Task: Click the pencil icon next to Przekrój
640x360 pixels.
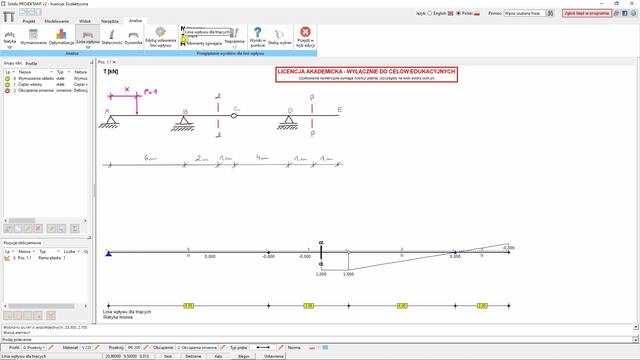Action: (146, 348)
